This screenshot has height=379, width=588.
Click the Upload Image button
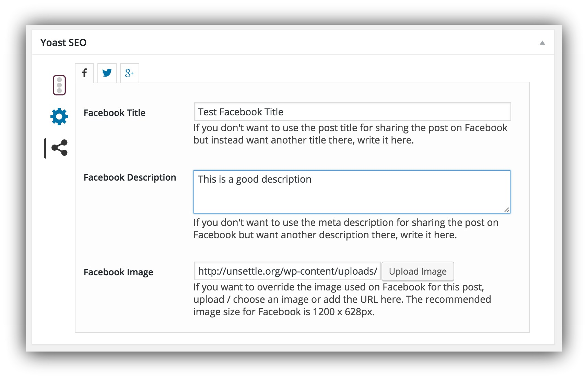coord(418,271)
